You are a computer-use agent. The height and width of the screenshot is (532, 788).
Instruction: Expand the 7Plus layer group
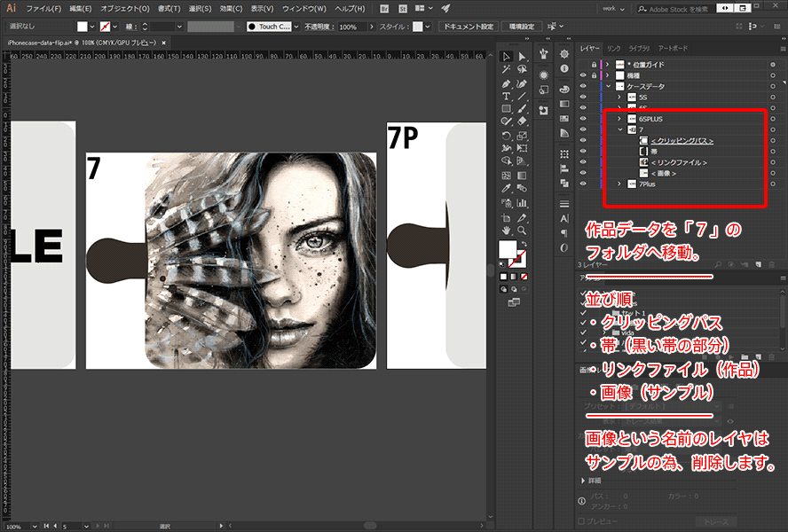tap(619, 184)
